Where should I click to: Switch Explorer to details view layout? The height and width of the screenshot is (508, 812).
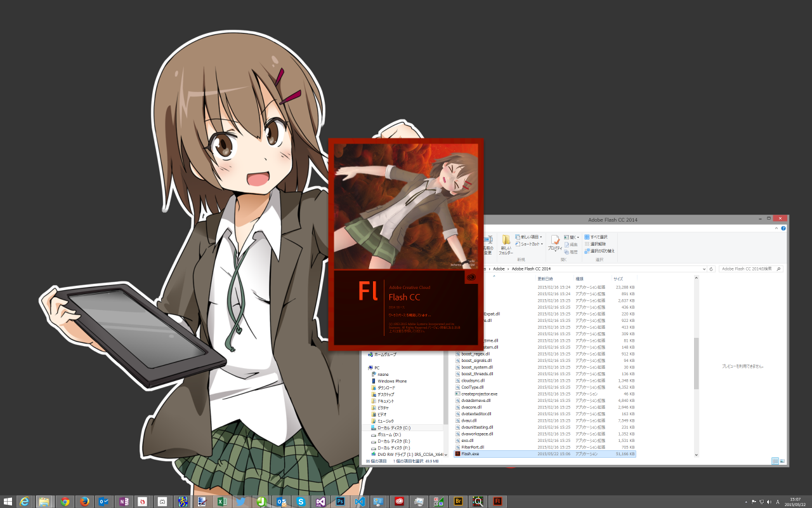(x=775, y=461)
